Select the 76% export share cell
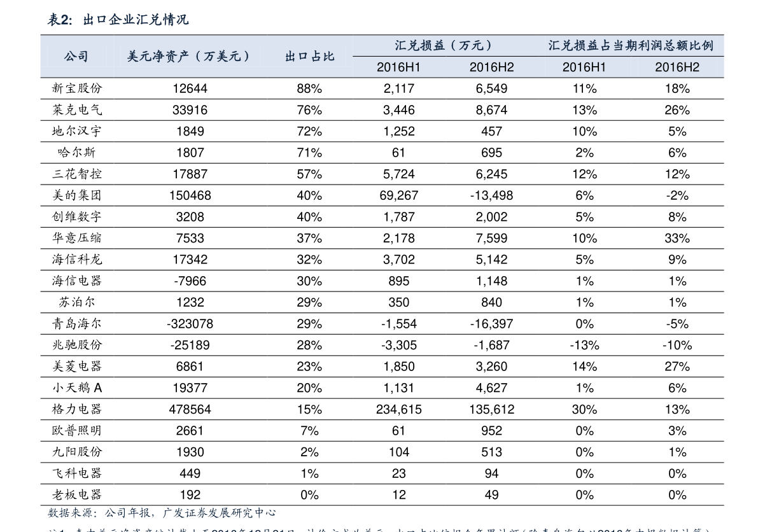The width and height of the screenshot is (758, 532). coord(309,109)
